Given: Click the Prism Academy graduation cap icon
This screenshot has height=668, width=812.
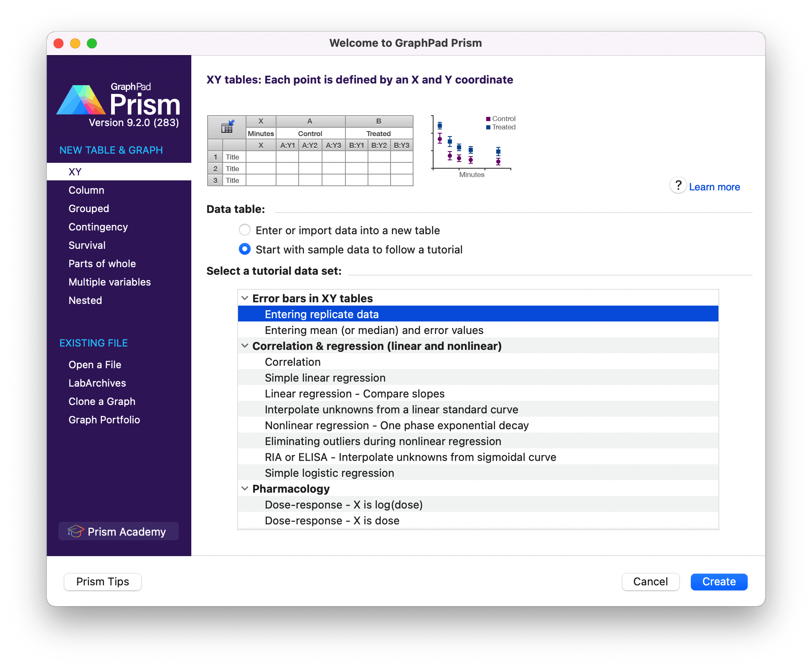Looking at the screenshot, I should click(x=75, y=531).
